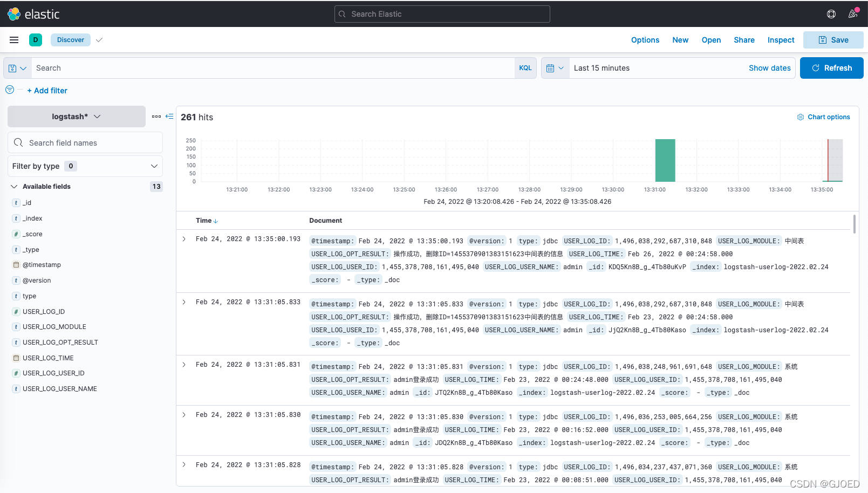Screen dimensions: 868x493
Task: Open index pattern options dots icon
Action: click(x=156, y=117)
